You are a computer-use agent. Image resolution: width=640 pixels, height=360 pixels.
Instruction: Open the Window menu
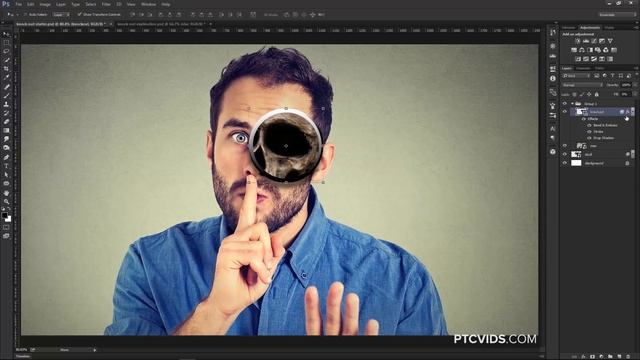coord(148,4)
